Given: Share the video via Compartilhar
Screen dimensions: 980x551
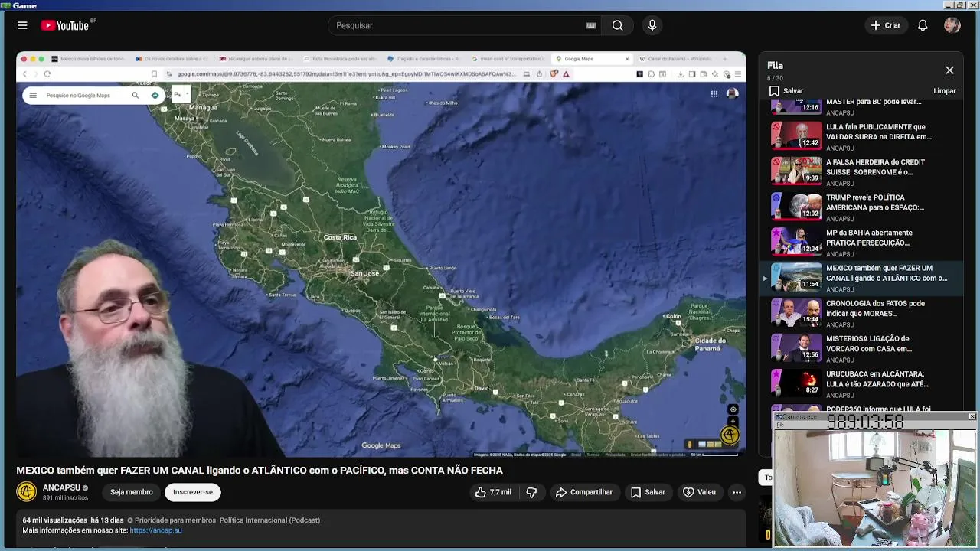Looking at the screenshot, I should point(583,492).
